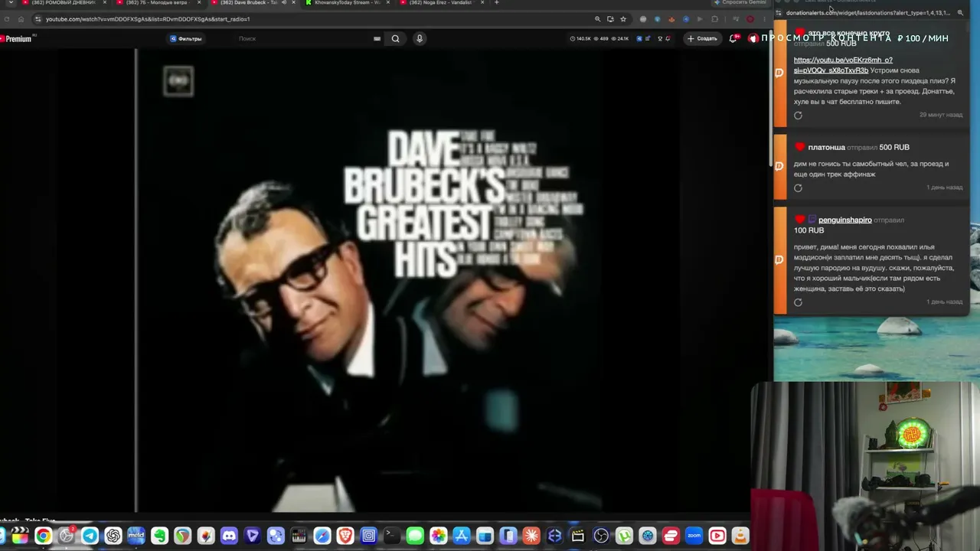Open the penguinshapiro profile link

(x=845, y=220)
